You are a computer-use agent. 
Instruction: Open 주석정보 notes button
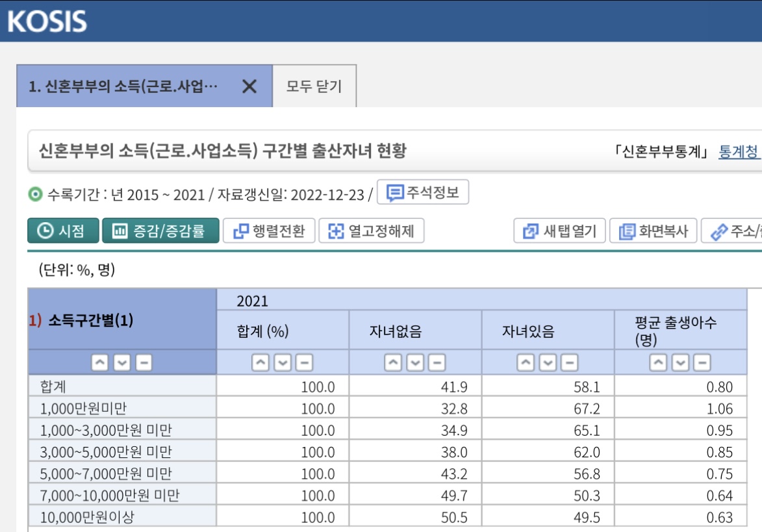pyautogui.click(x=423, y=193)
